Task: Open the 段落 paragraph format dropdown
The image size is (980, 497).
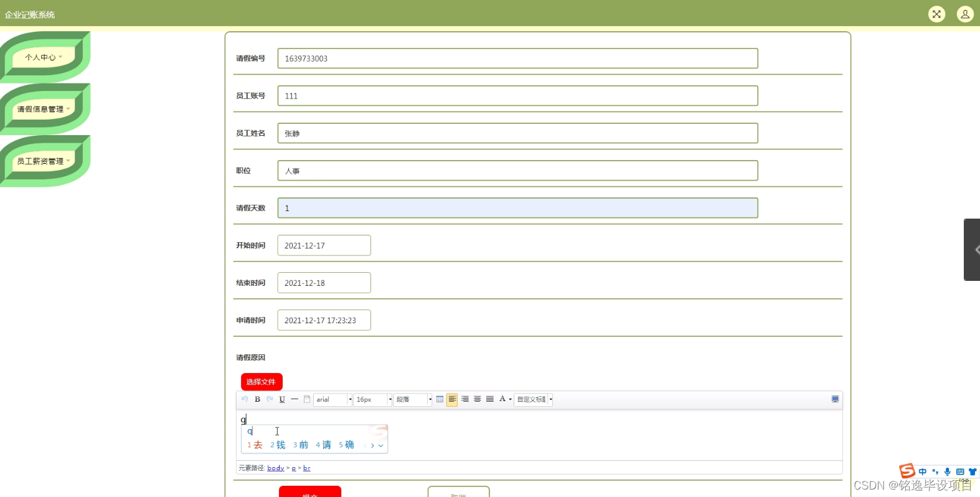Action: 413,399
